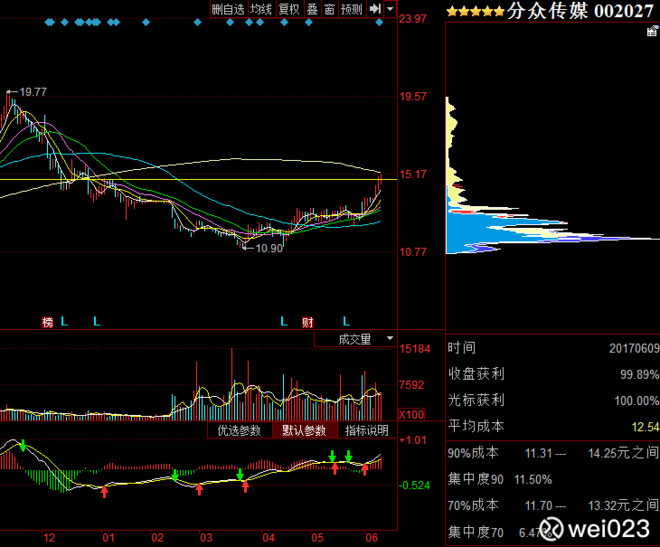This screenshot has width=660, height=547.
Task: Click the stock title 分众传媒 002027
Action: click(x=580, y=11)
